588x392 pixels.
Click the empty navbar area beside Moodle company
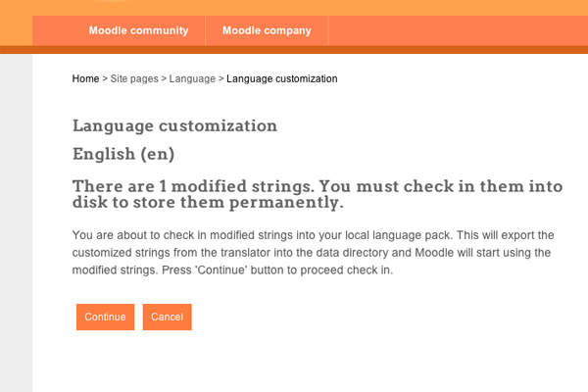point(458,30)
